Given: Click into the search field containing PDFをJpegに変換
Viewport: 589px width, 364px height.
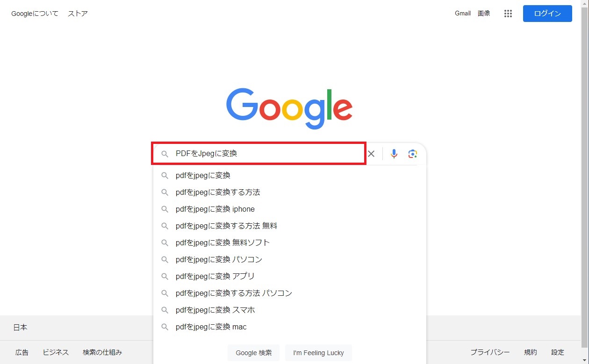Looking at the screenshot, I should point(259,154).
